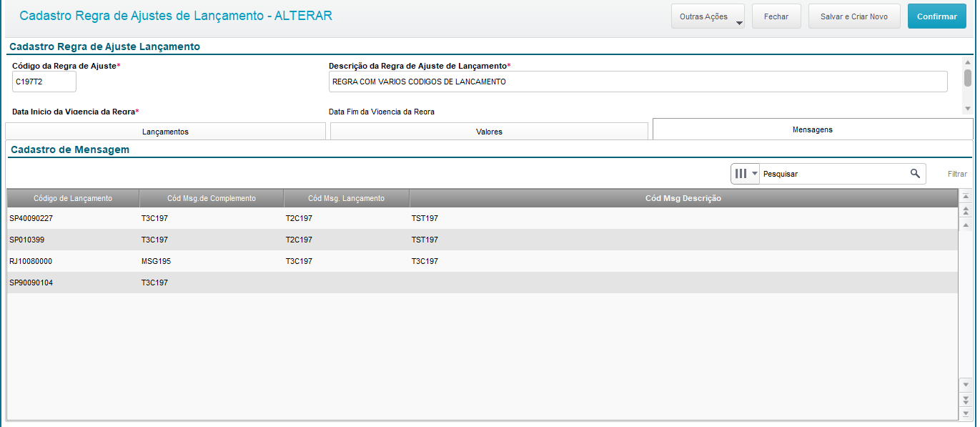Click the Confirmar button

936,16
